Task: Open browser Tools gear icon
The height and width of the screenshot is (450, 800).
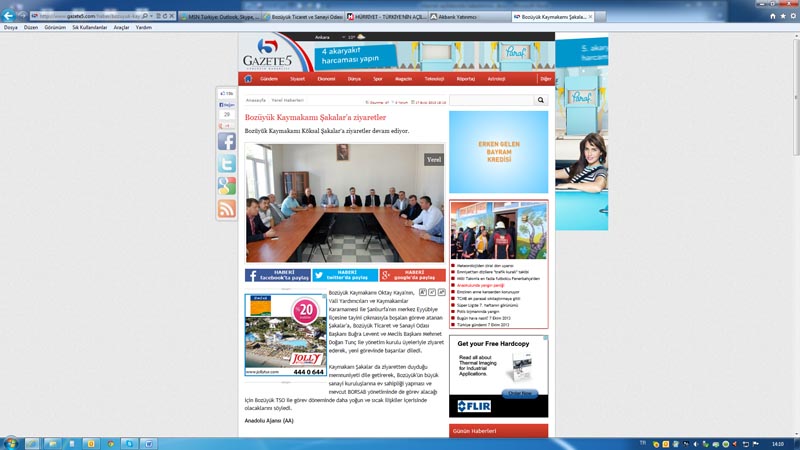Action: click(x=793, y=16)
